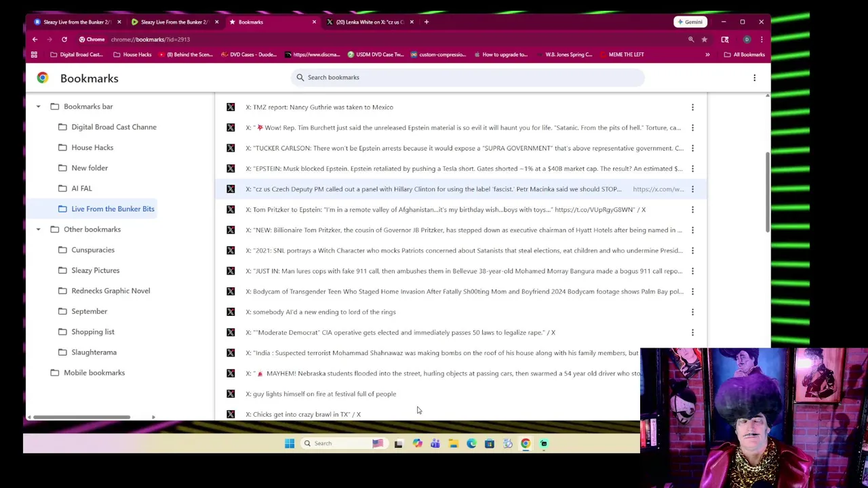Open more actions for Bodycam Transgender Teen bookmark
Image resolution: width=868 pixels, height=488 pixels.
692,291
